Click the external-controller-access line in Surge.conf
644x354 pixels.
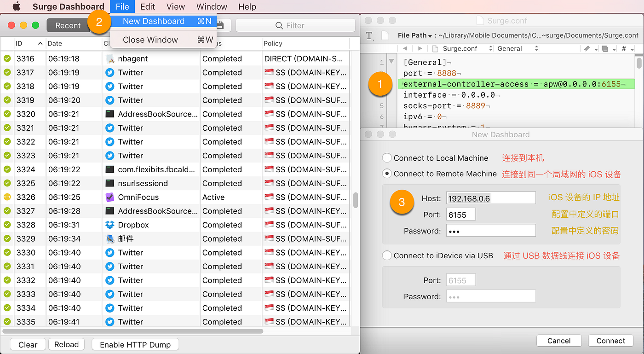pos(516,84)
